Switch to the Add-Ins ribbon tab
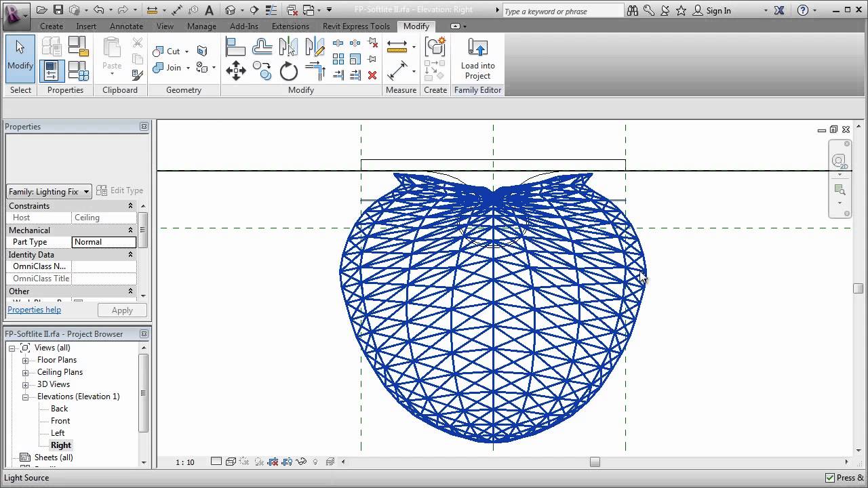Screen dimensions: 868x488 click(x=244, y=26)
